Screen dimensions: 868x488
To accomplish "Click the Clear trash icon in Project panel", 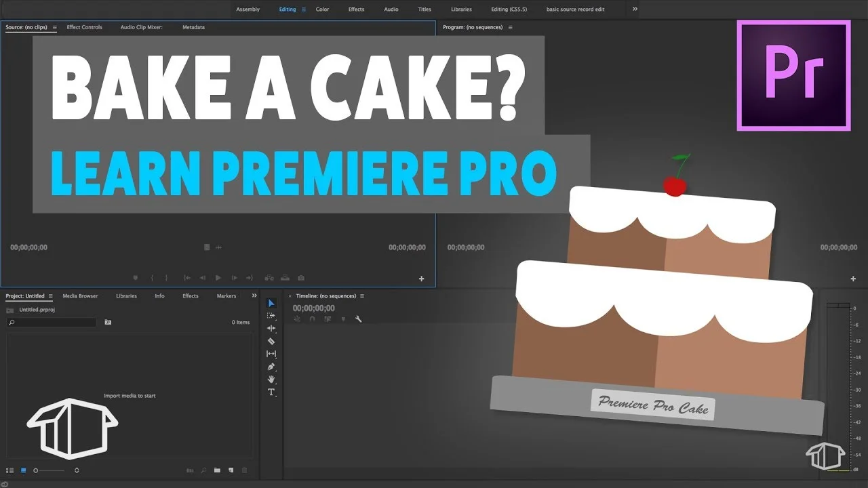I will tap(244, 470).
